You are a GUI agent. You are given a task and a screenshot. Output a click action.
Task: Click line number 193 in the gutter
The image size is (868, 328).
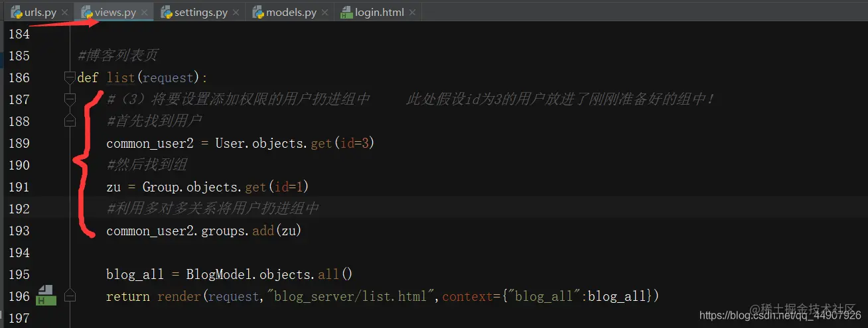tap(19, 231)
